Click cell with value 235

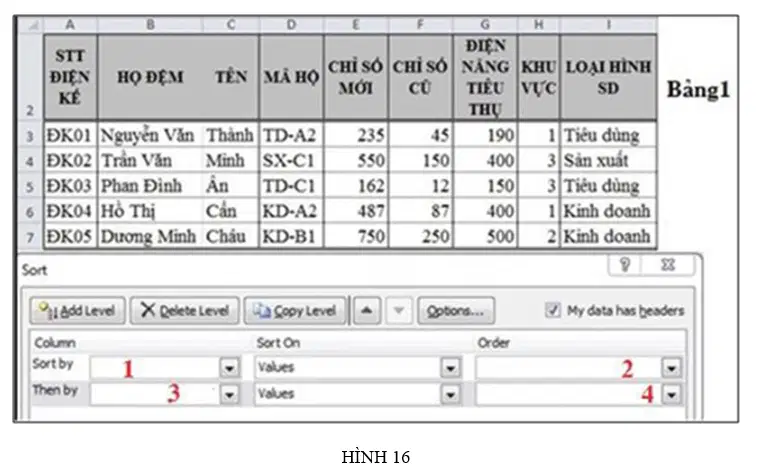point(356,135)
